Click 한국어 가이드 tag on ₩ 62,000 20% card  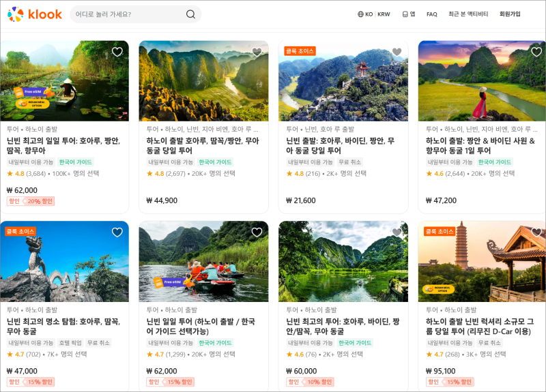coord(76,162)
